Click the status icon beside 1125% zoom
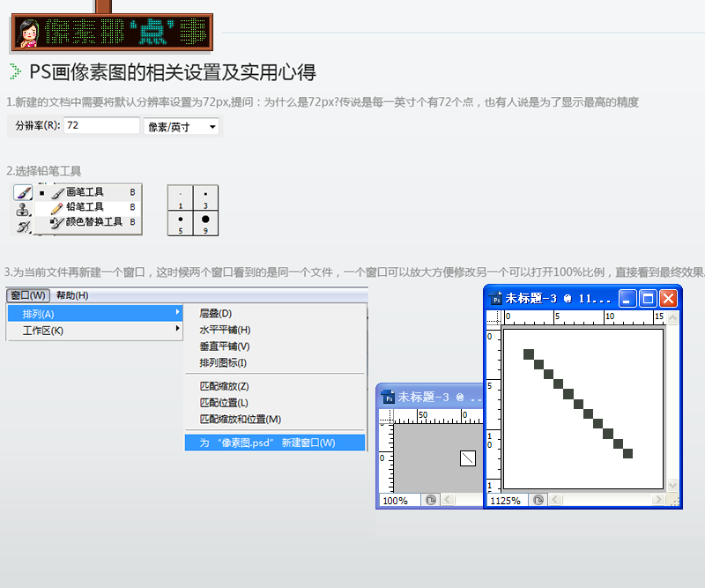 (x=538, y=500)
